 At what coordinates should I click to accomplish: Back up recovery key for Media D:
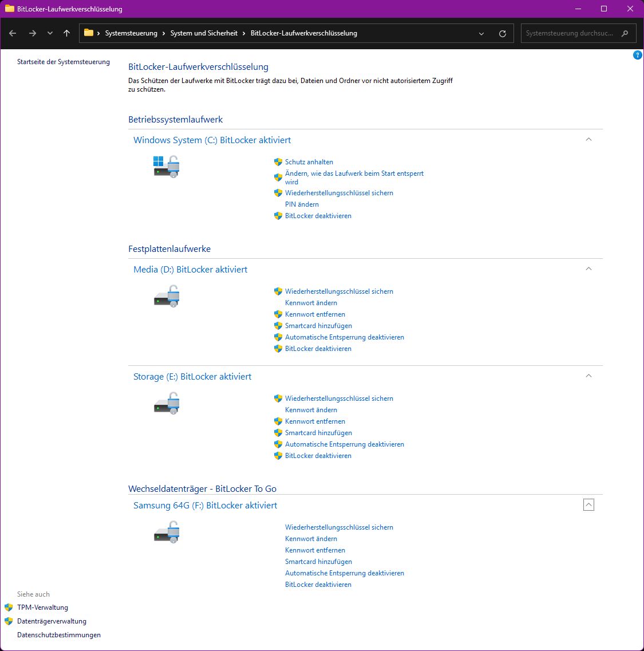click(339, 291)
